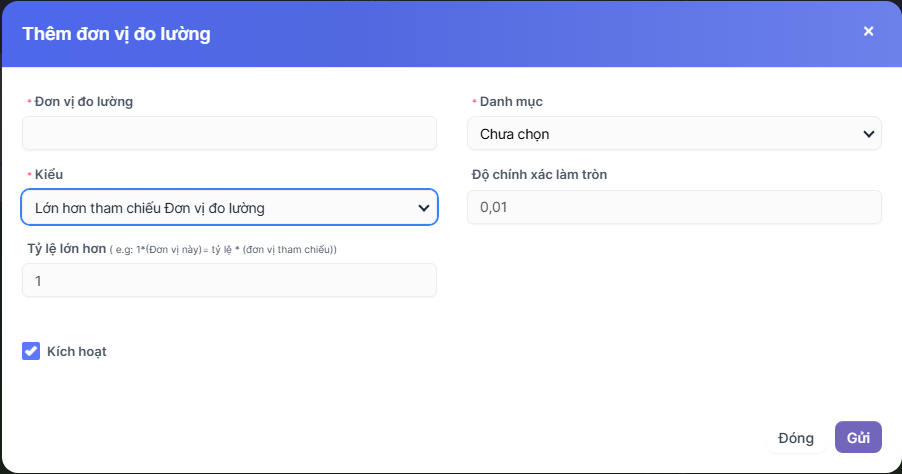The image size is (902, 474).
Task: Click the Kích hoạt label text
Action: [x=77, y=351]
